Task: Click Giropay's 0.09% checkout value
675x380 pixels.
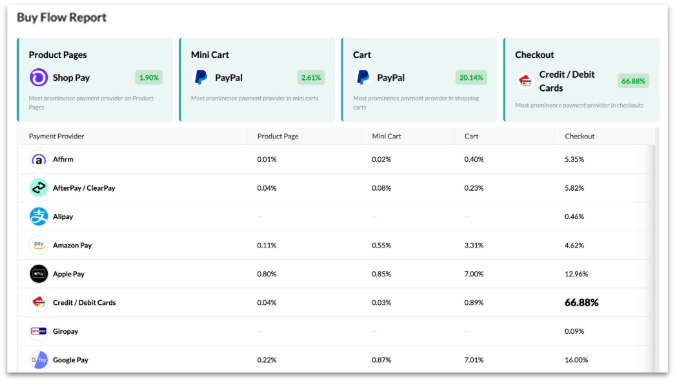Action: tap(574, 331)
